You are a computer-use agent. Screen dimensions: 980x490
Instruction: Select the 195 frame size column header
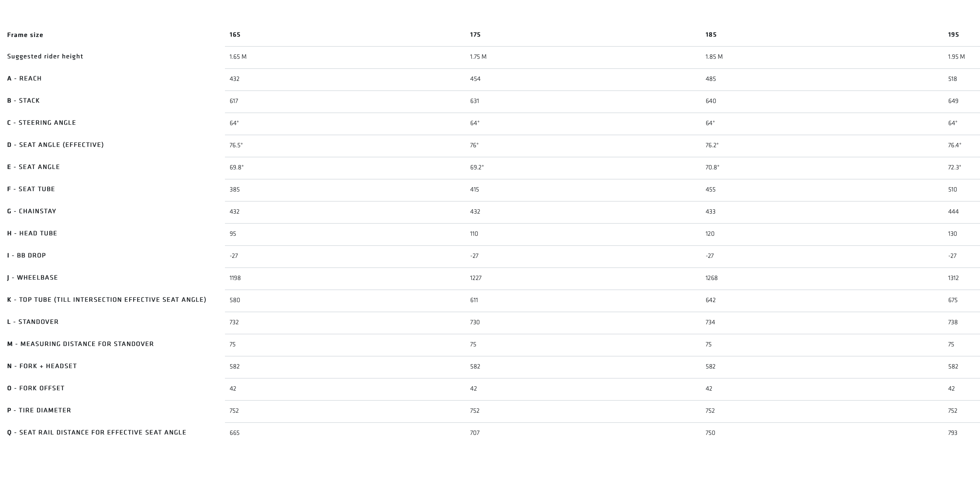point(953,34)
